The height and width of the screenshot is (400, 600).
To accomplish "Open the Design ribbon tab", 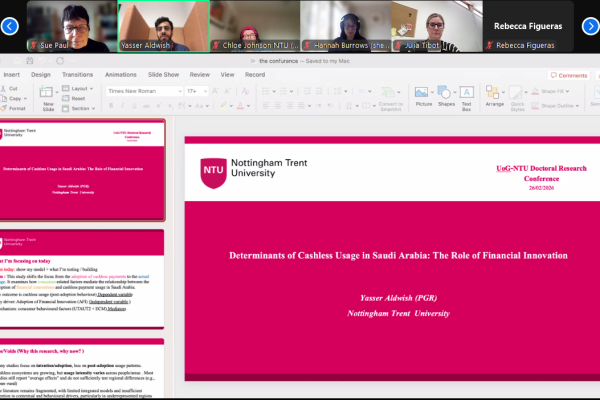I will [41, 75].
